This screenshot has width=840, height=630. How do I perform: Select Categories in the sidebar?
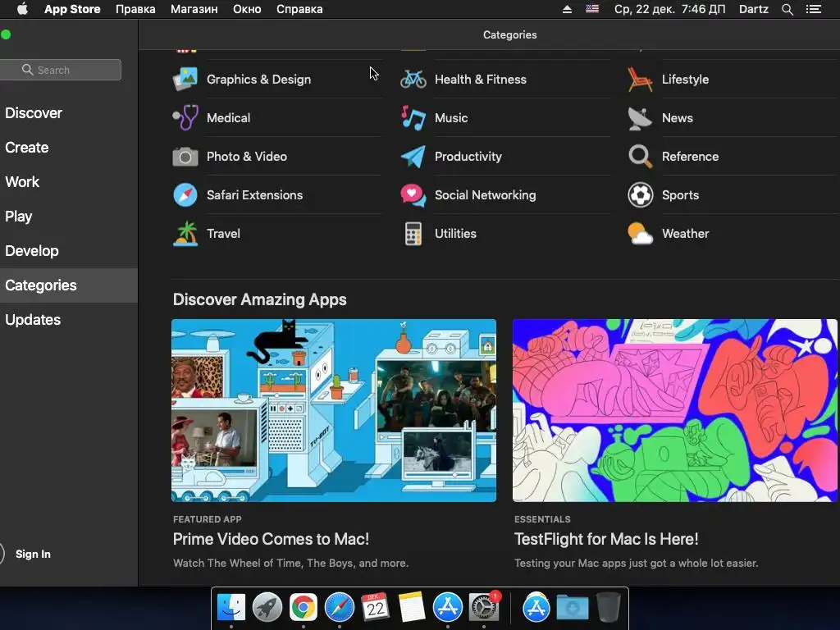click(69, 285)
